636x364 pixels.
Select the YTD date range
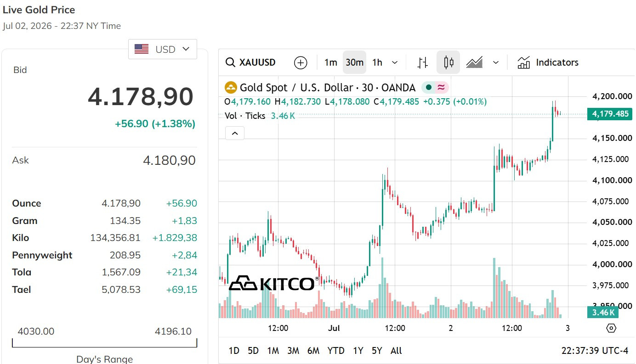point(336,351)
